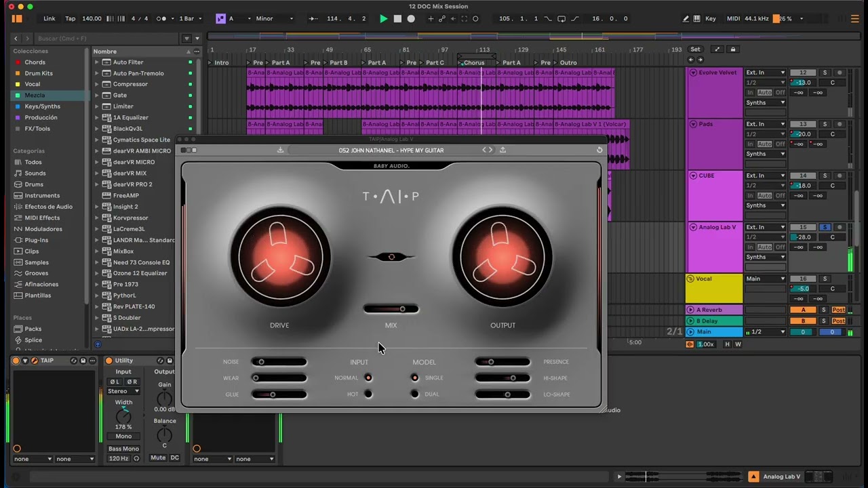Viewport: 868px width, 488px height.
Task: Open the Plug-Ins category
Action: (x=37, y=240)
